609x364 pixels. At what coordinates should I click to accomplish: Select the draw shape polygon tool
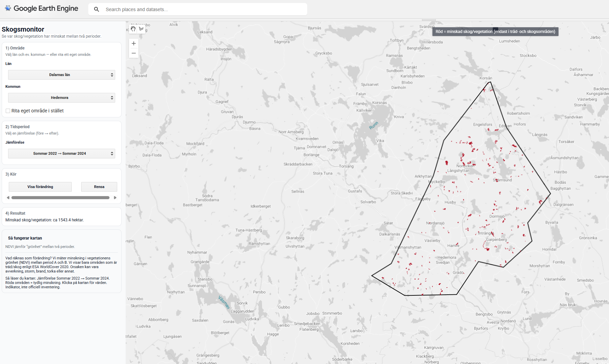[x=141, y=29]
